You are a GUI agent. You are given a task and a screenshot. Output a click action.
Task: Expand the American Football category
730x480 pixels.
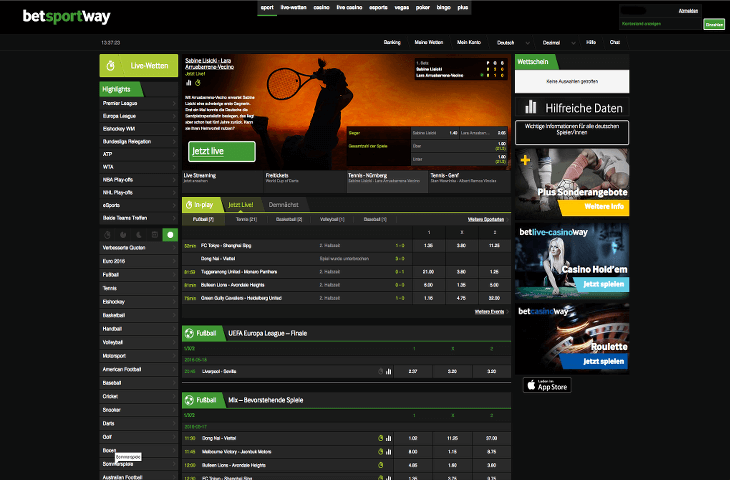coord(139,369)
